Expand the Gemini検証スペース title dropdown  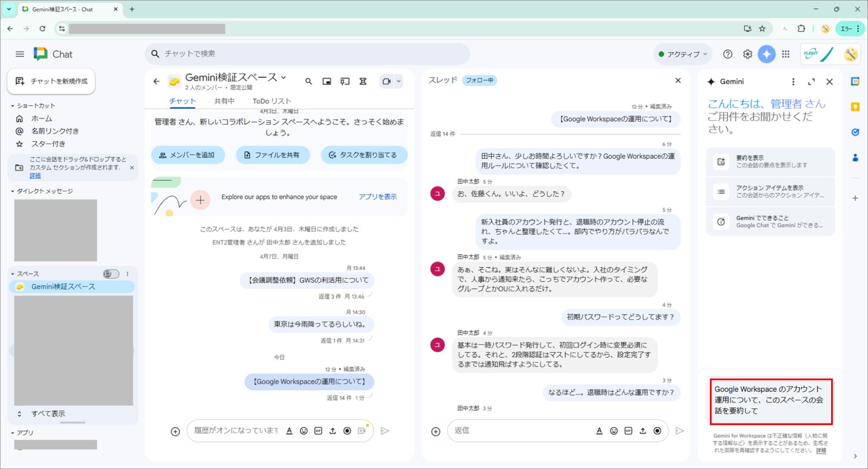coord(284,78)
